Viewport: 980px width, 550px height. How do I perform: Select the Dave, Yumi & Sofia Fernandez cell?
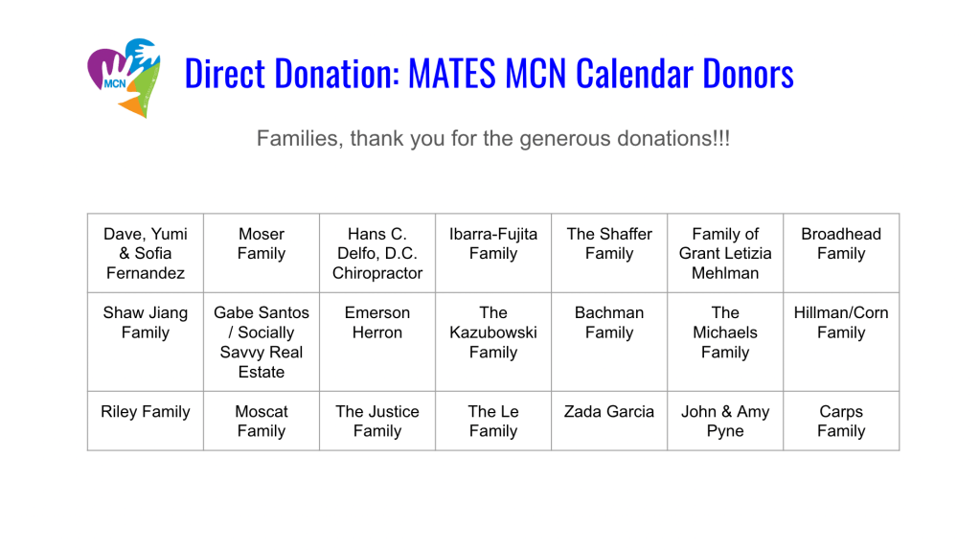click(x=146, y=253)
